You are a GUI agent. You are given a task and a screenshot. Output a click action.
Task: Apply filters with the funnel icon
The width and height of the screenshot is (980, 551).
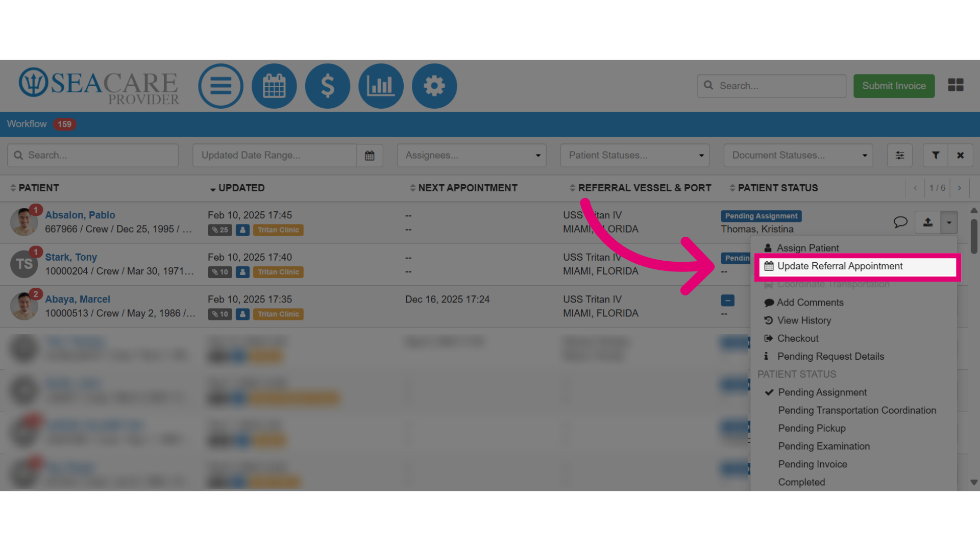[x=936, y=155]
